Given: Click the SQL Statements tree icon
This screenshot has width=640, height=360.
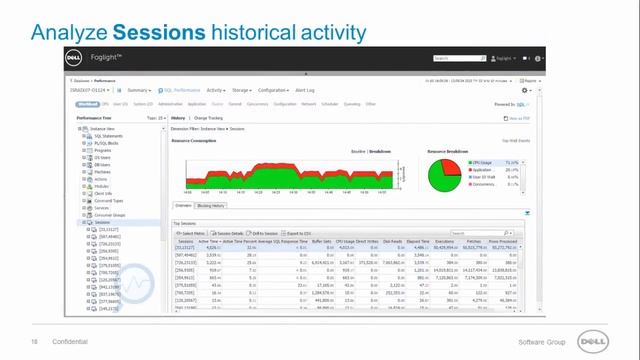Looking at the screenshot, I should point(89,136).
